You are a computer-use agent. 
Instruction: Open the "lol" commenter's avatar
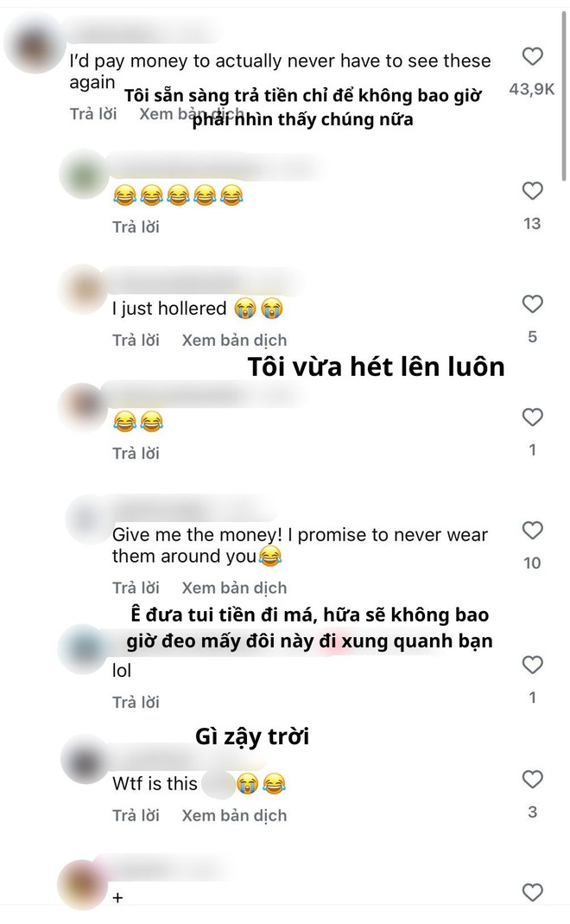[83, 649]
